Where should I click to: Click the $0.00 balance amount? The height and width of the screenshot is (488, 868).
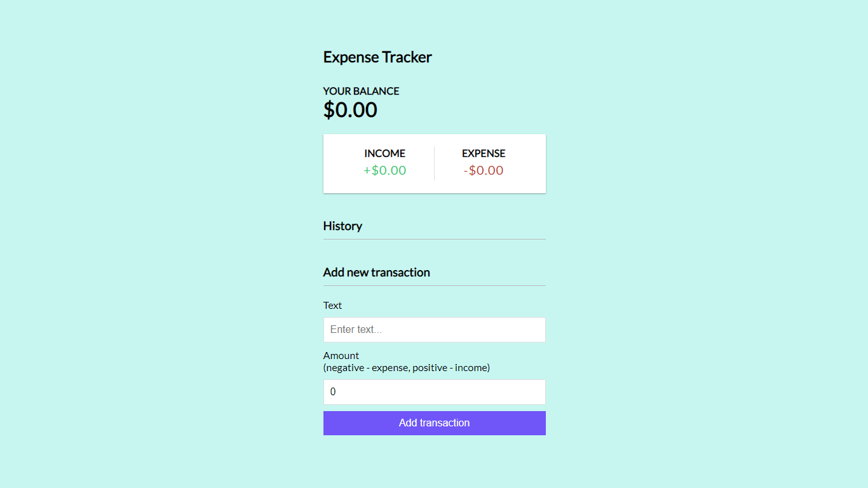coord(350,110)
